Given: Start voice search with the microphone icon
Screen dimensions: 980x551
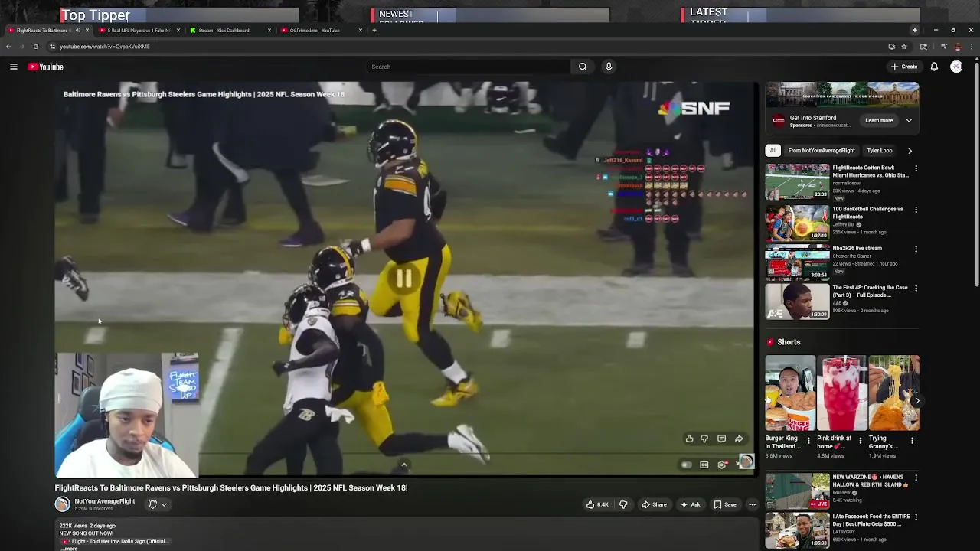Looking at the screenshot, I should pos(609,67).
